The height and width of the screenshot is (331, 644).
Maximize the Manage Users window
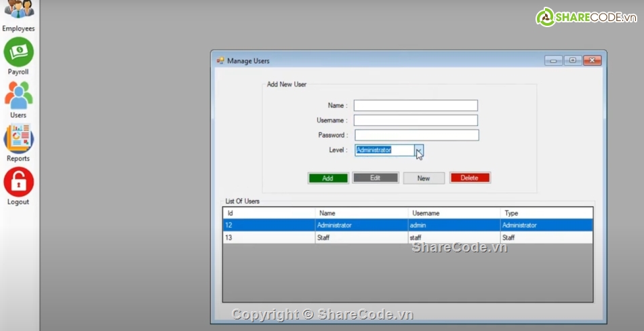pos(573,61)
